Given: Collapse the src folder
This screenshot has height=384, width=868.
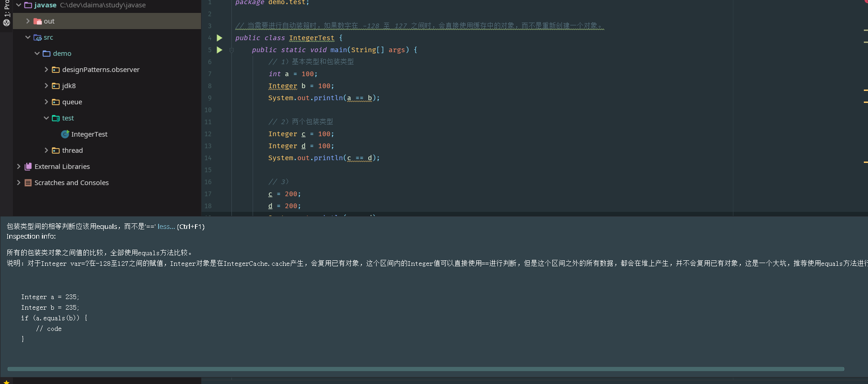Looking at the screenshot, I should pyautogui.click(x=28, y=37).
